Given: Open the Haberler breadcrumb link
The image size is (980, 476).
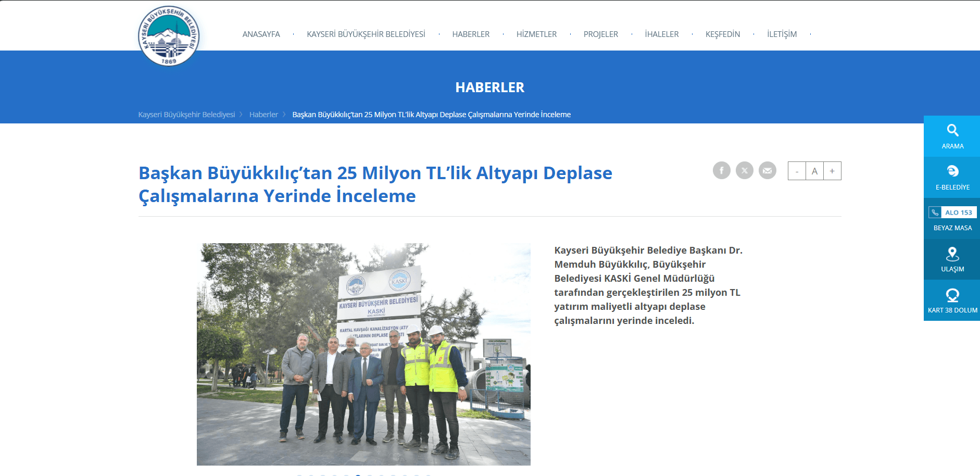Looking at the screenshot, I should tap(263, 114).
